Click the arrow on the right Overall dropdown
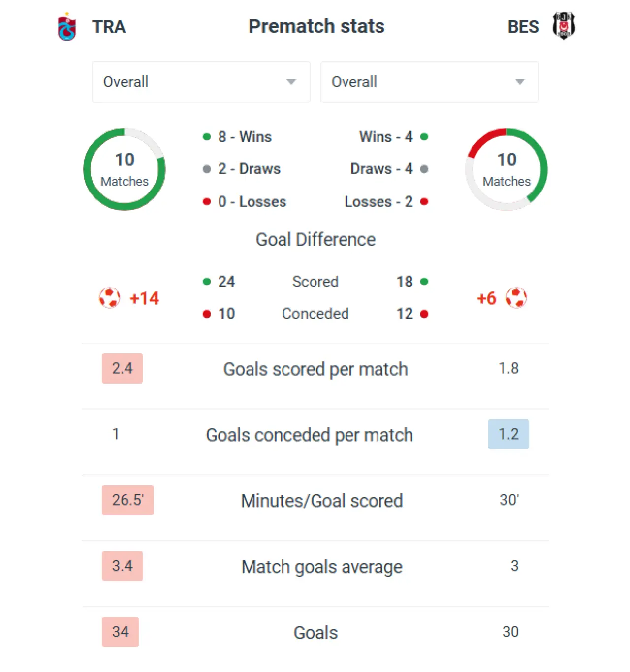This screenshot has height=672, width=630. pos(520,82)
